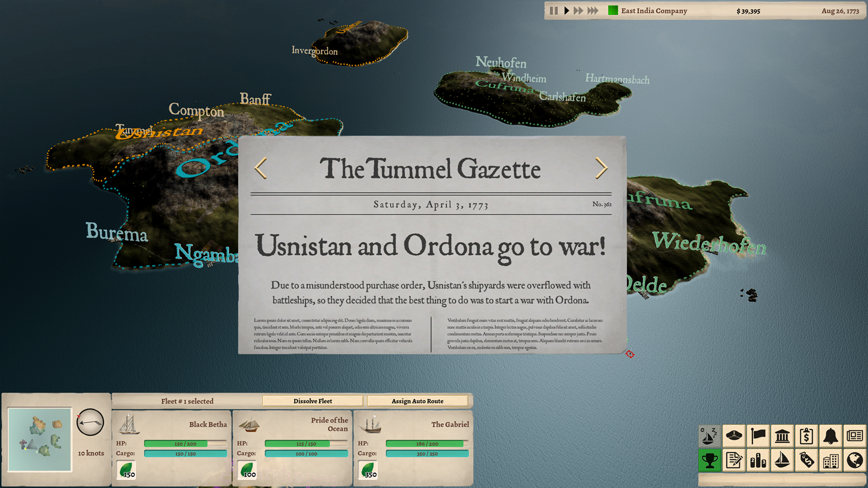Open the newspaper icon in the toolbar
The image size is (868, 488).
(x=854, y=436)
